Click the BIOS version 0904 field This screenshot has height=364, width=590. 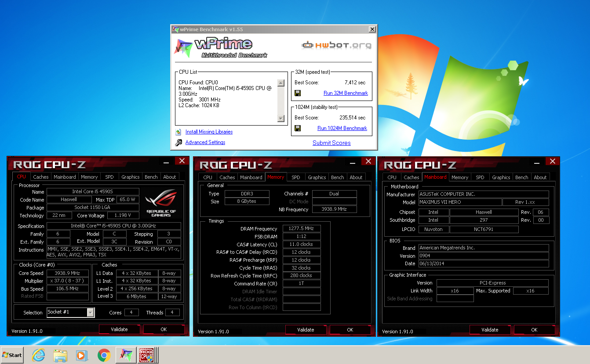pos(484,256)
